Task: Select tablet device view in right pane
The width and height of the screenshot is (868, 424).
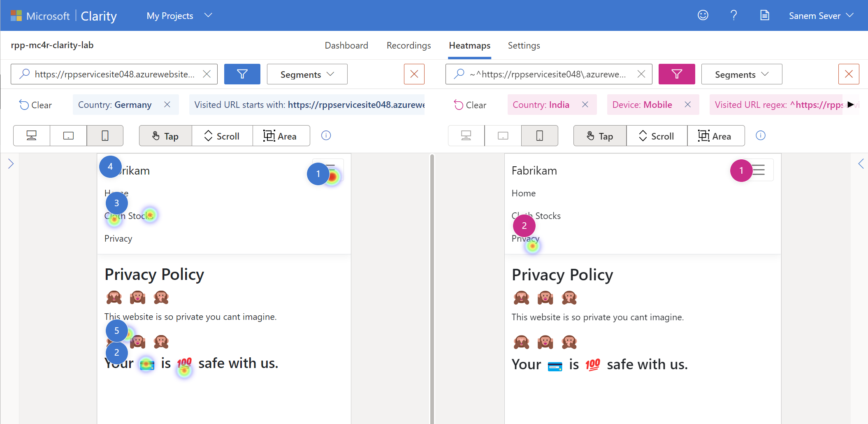Action: click(503, 135)
